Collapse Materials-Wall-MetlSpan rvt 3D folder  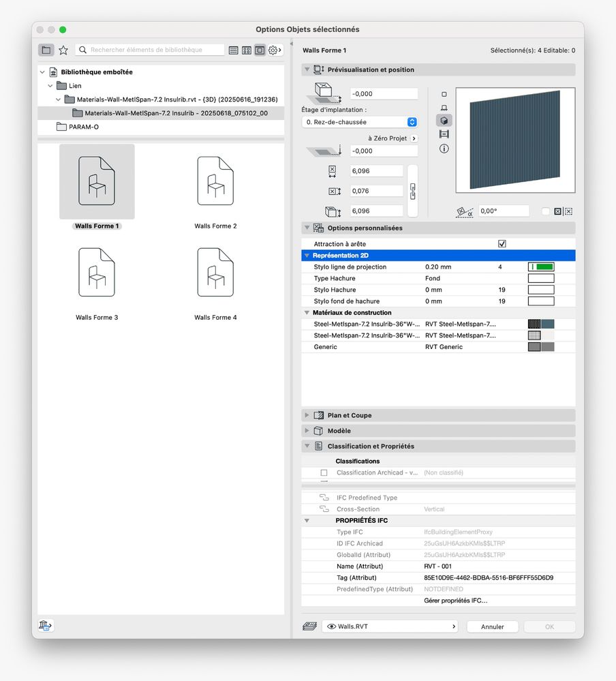pos(58,100)
